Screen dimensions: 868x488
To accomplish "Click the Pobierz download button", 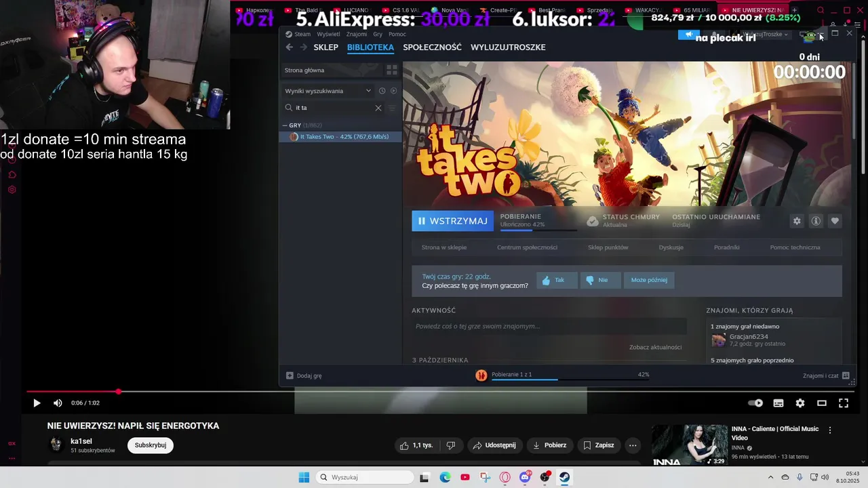I will coord(550,445).
